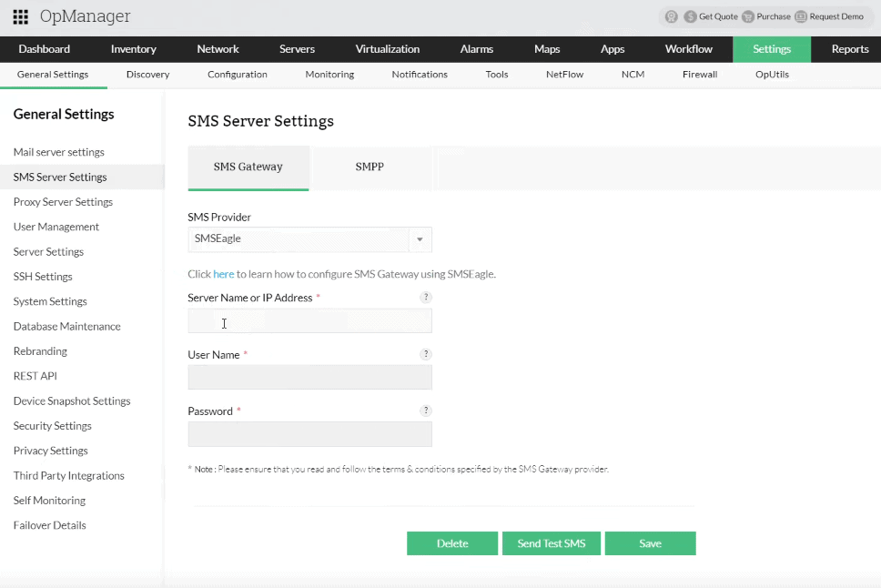Open SSH Settings in sidebar

(x=43, y=277)
